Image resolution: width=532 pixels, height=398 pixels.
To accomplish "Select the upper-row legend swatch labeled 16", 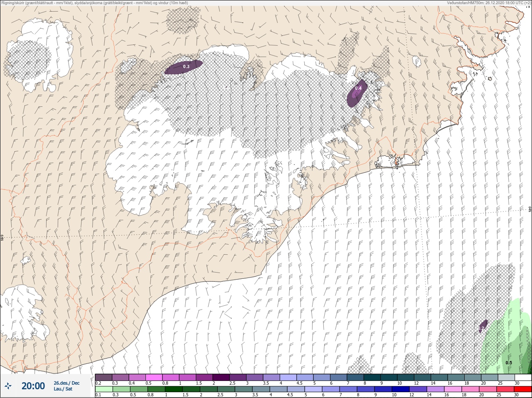I will [x=456, y=377].
